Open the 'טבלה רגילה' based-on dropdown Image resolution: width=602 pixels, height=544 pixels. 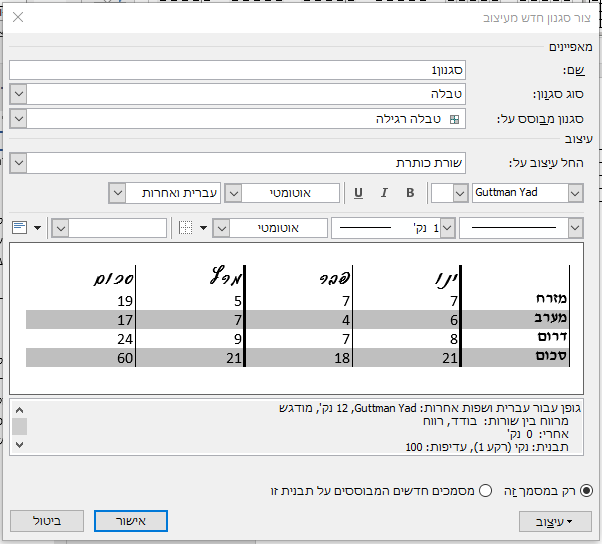[18, 119]
